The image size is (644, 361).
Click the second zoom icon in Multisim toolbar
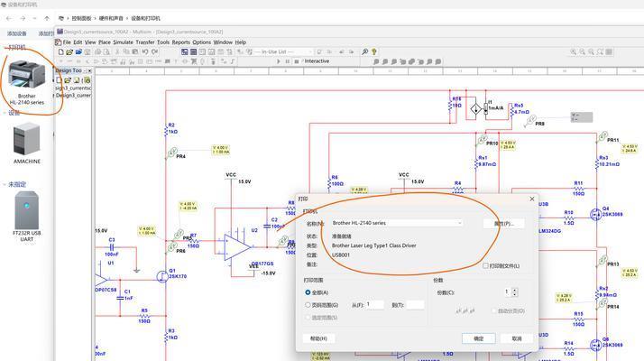583,51
